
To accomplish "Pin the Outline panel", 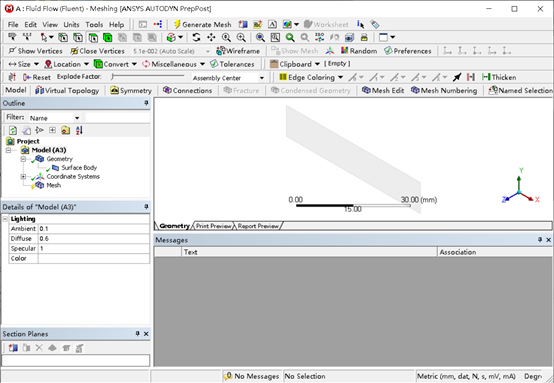I will coord(146,103).
